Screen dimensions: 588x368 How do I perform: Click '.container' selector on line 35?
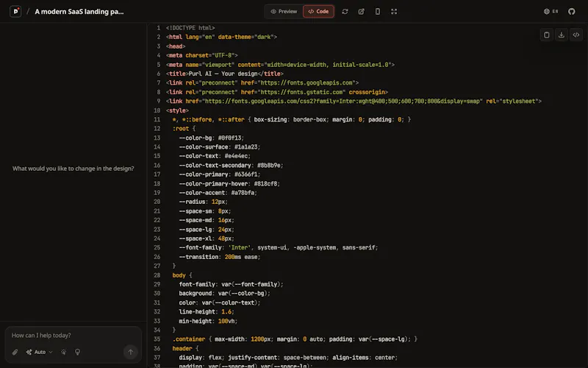tap(189, 339)
